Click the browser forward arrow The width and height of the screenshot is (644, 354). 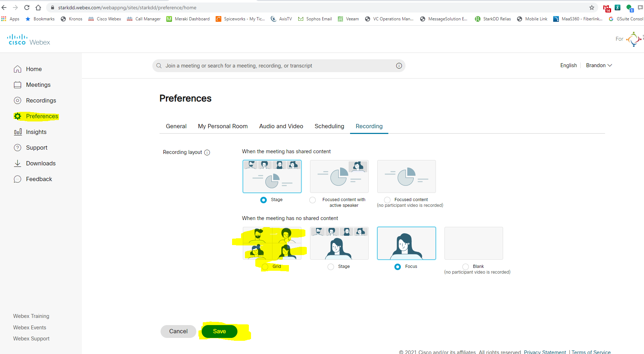pos(15,8)
